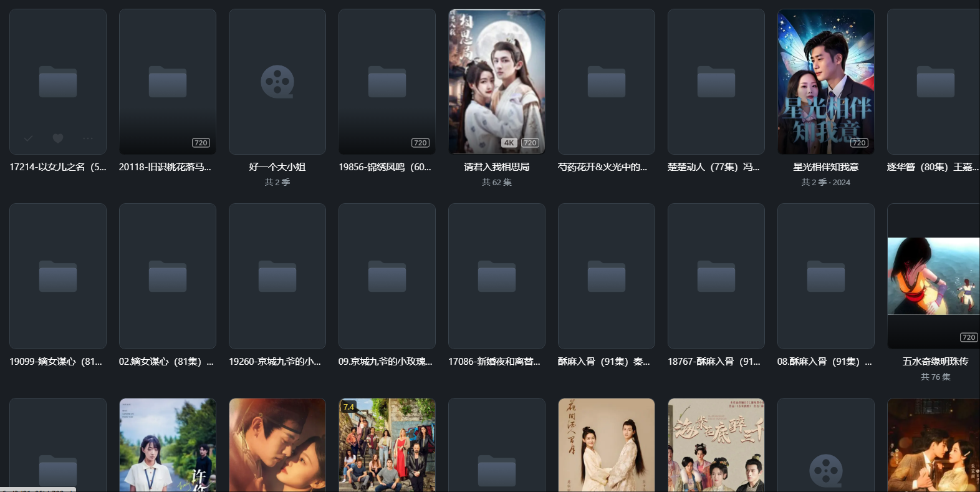Open the 20118-旧识桃花落马 folder icon

[x=168, y=82]
